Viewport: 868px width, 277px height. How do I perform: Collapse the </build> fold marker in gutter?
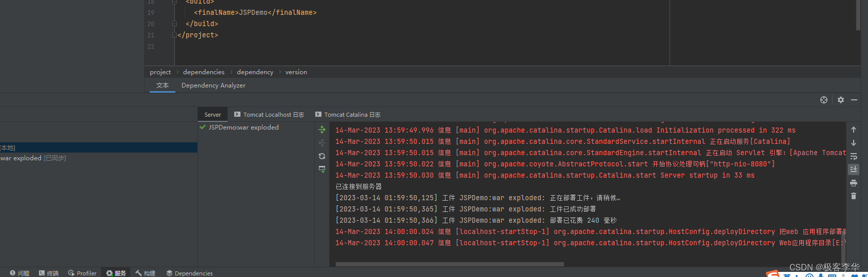174,24
